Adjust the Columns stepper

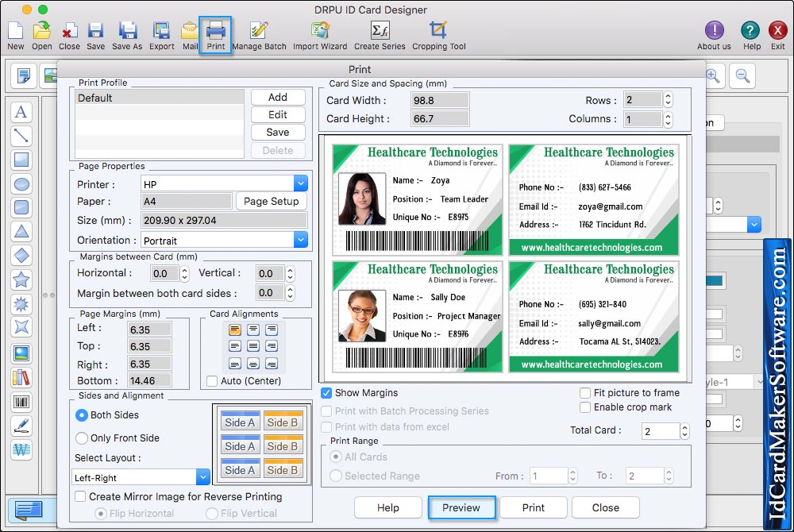pos(668,119)
